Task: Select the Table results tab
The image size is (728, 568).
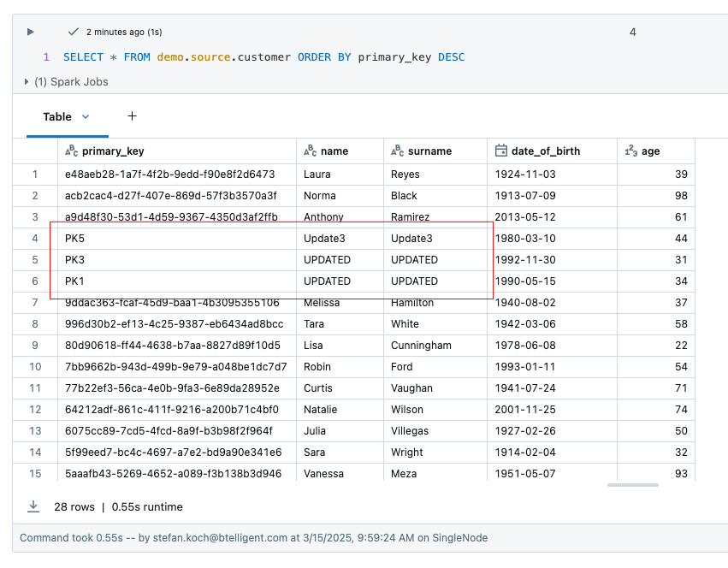Action: click(57, 116)
